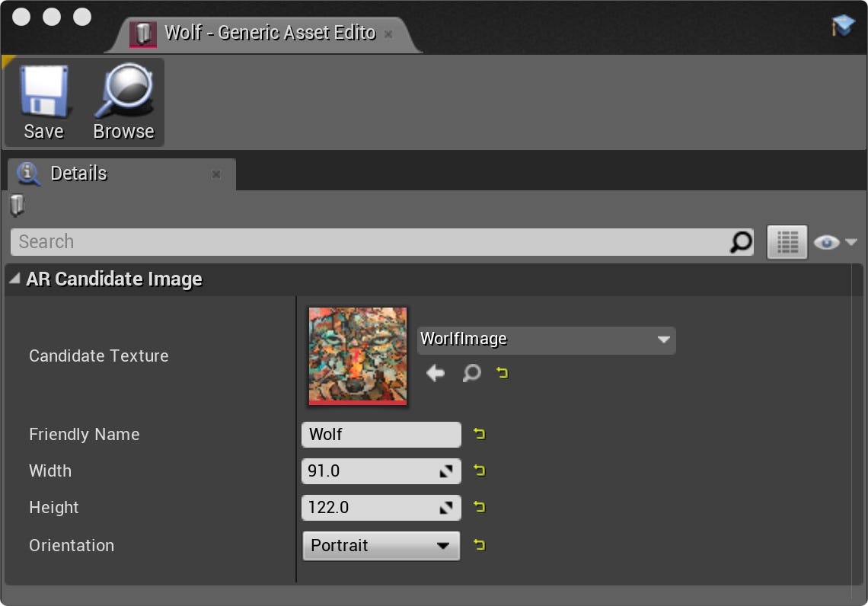Image resolution: width=868 pixels, height=606 pixels.
Task: Open the WorlfImage texture dropdown
Action: click(546, 340)
